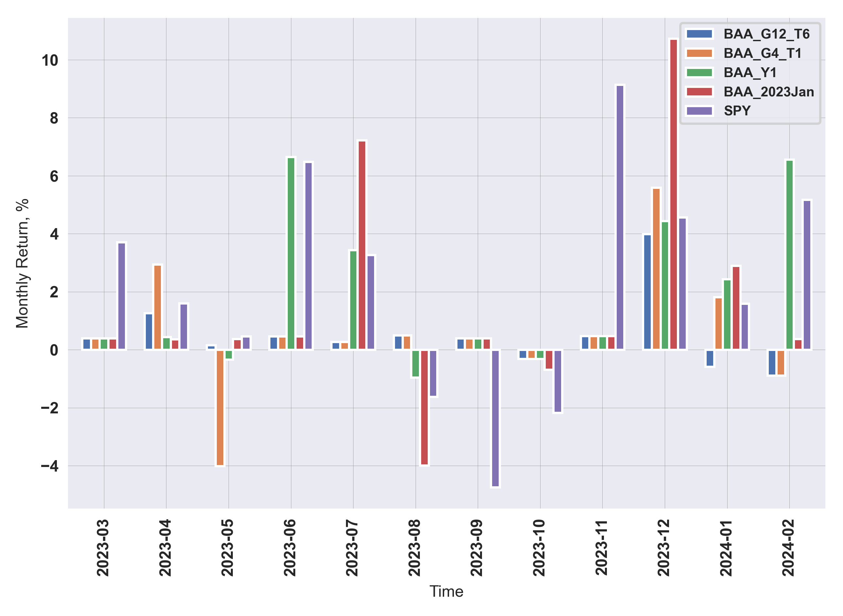Click the BAA_2023Jan legend label text
The height and width of the screenshot is (616, 843).
tap(768, 92)
